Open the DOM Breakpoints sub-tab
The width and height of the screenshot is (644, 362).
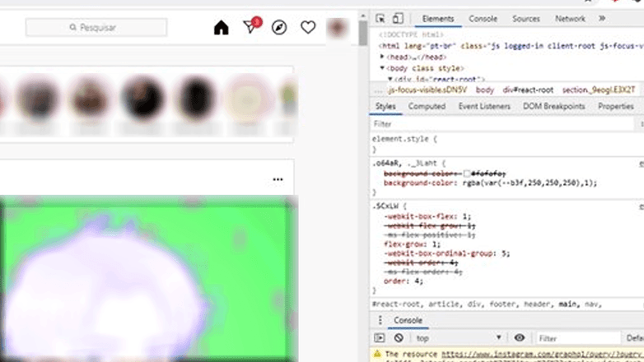click(x=553, y=106)
